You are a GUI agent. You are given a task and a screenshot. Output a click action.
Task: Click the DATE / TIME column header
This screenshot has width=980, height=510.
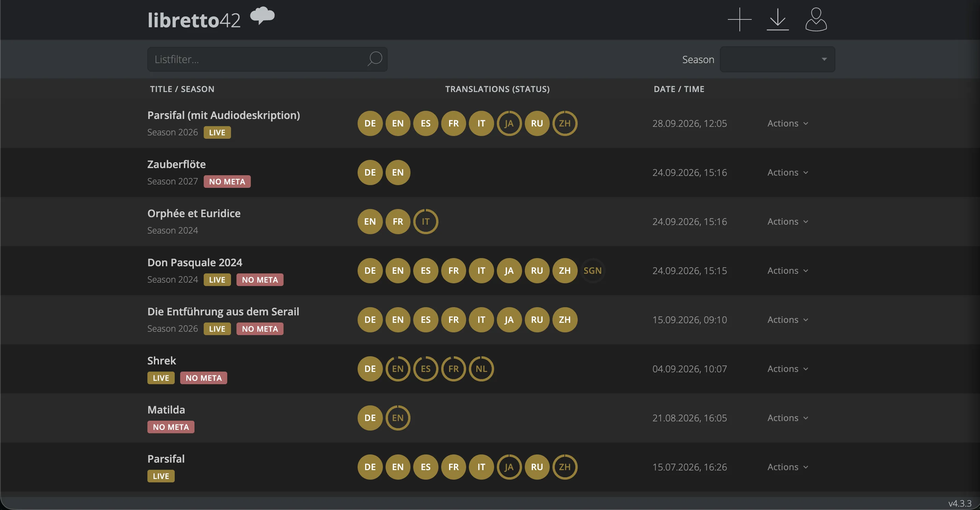679,89
